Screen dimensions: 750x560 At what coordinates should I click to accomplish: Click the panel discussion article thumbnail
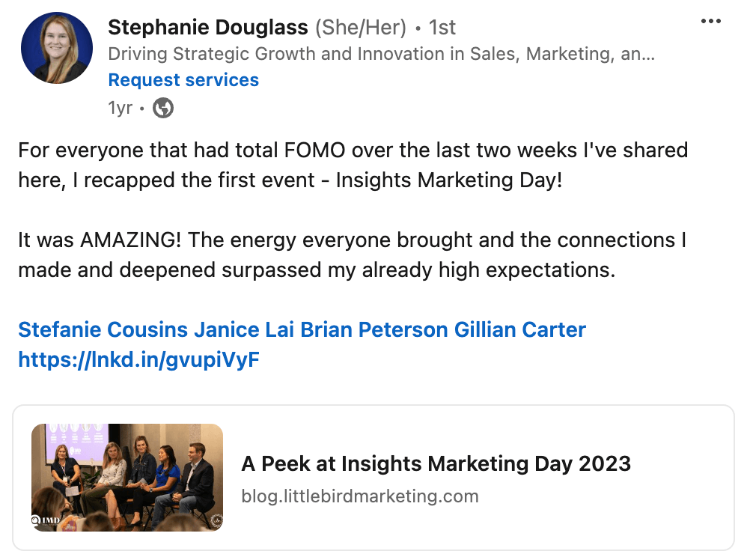(x=127, y=477)
